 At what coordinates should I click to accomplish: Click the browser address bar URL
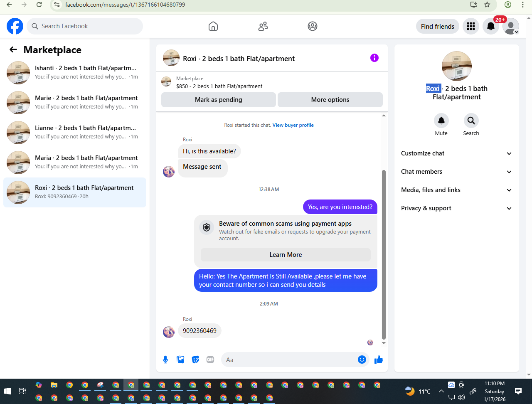[125, 5]
